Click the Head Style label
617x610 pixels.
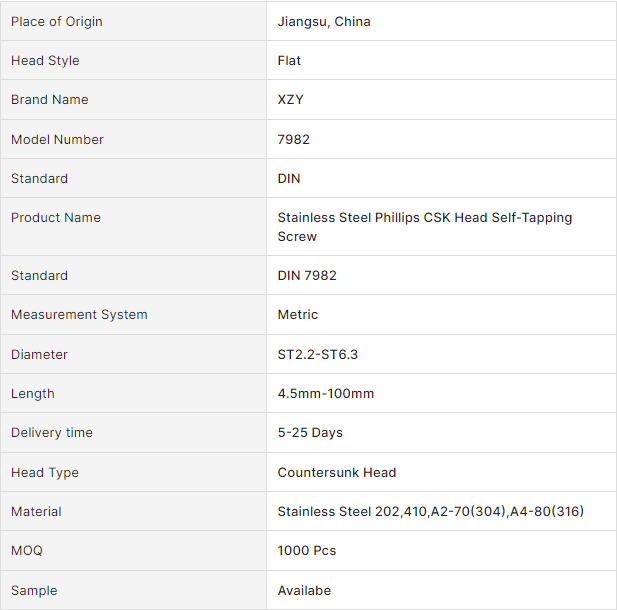(x=45, y=60)
